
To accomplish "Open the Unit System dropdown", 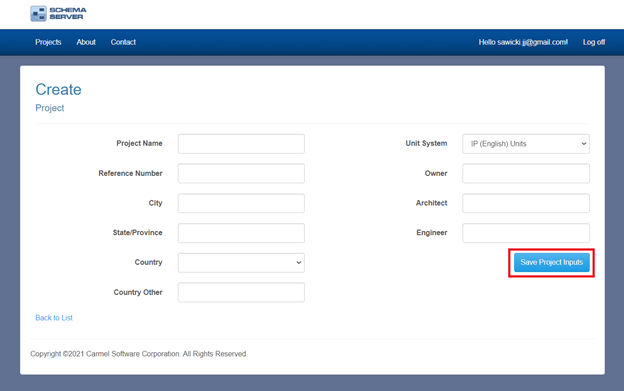I will click(526, 144).
